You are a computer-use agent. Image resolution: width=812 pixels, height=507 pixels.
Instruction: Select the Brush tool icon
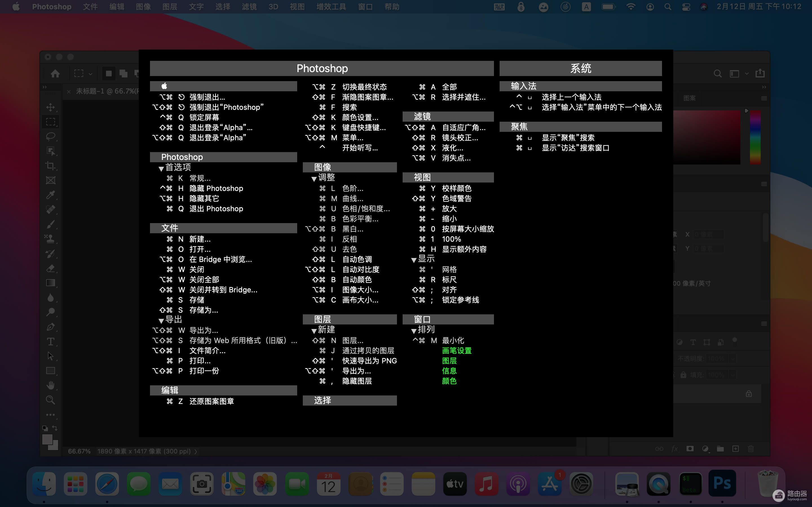coord(51,224)
